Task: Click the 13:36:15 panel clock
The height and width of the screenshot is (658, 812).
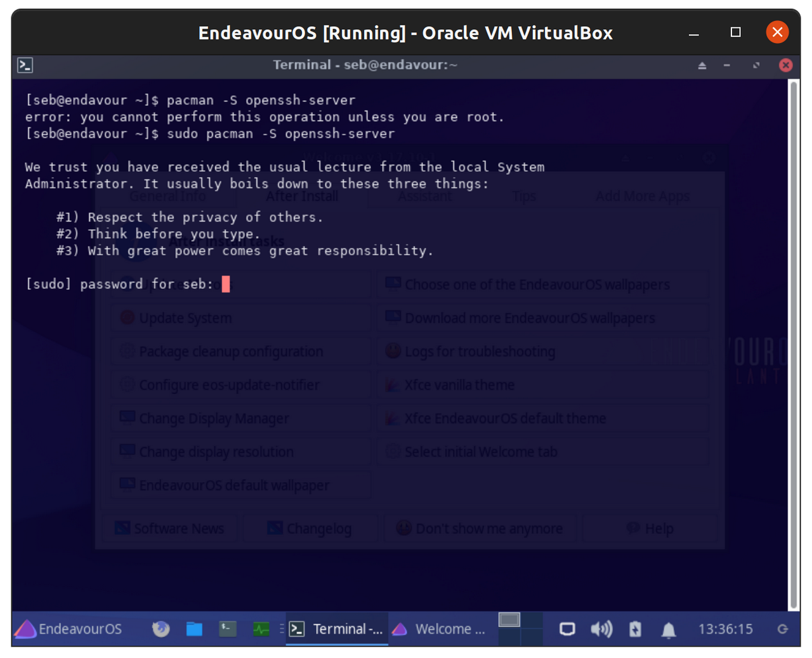Action: coord(725,629)
